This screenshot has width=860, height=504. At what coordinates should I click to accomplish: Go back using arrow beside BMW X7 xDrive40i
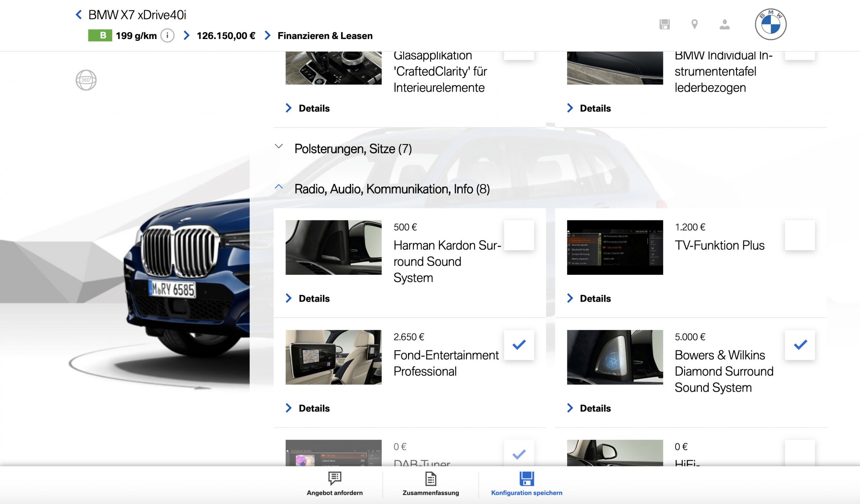click(79, 15)
